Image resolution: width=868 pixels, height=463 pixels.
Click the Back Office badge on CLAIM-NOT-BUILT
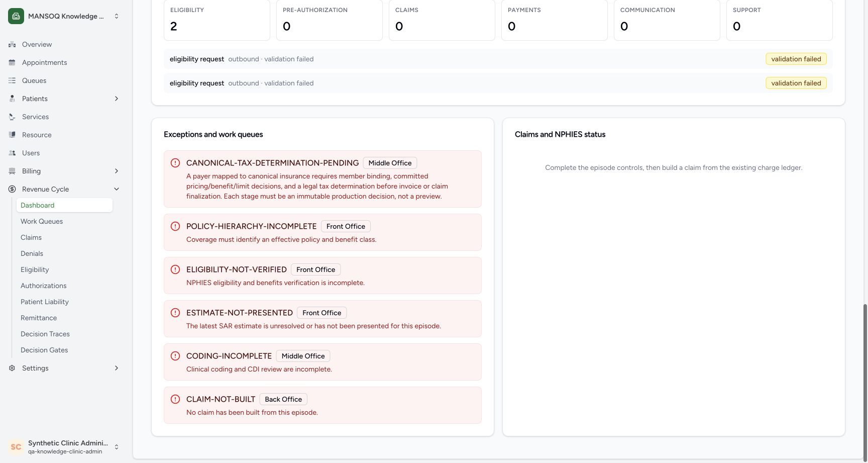pos(283,399)
